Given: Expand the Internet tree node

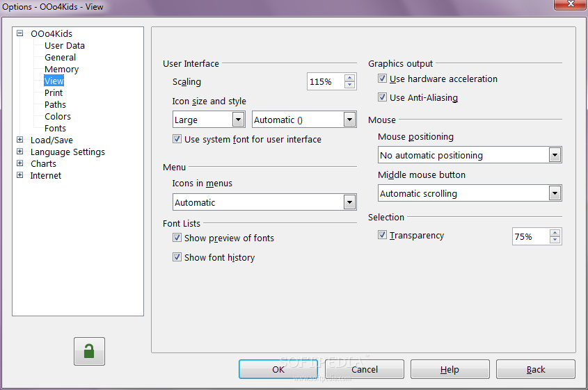Looking at the screenshot, I should [20, 175].
